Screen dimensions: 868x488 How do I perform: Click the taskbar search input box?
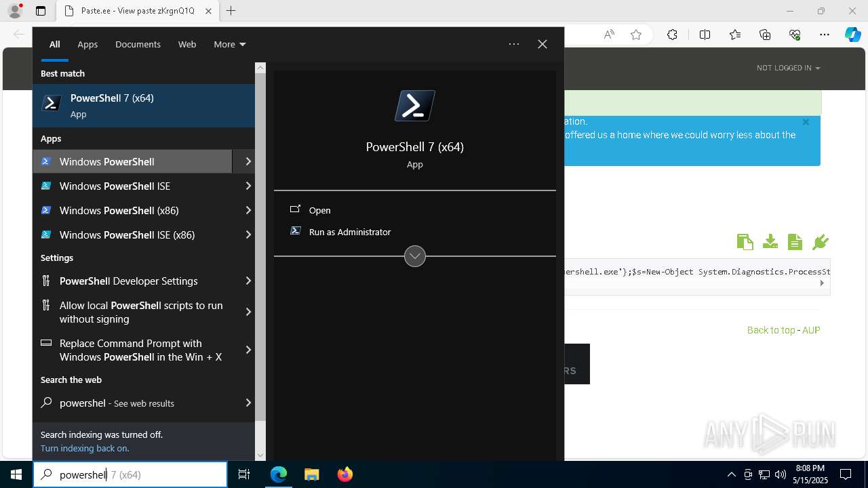130,474
